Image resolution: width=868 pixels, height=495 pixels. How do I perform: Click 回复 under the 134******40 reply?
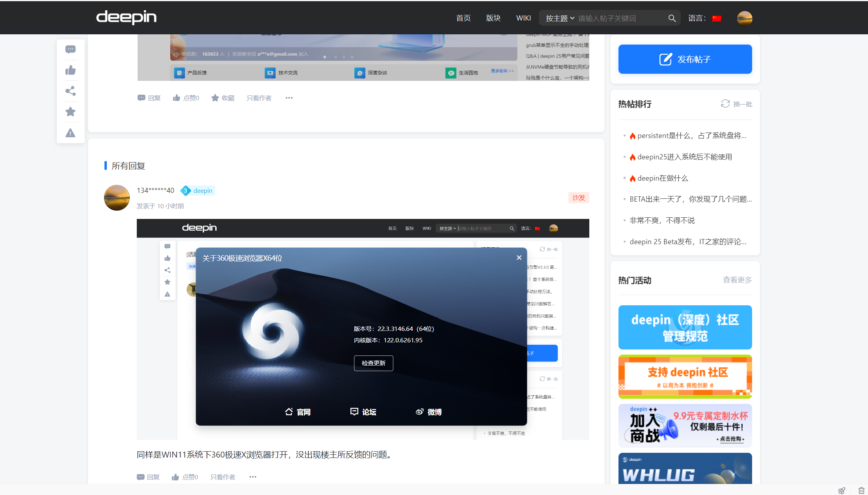click(148, 477)
